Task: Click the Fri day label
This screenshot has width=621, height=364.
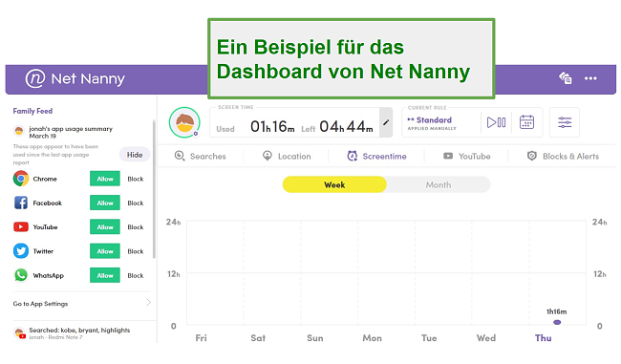Action: (x=201, y=338)
